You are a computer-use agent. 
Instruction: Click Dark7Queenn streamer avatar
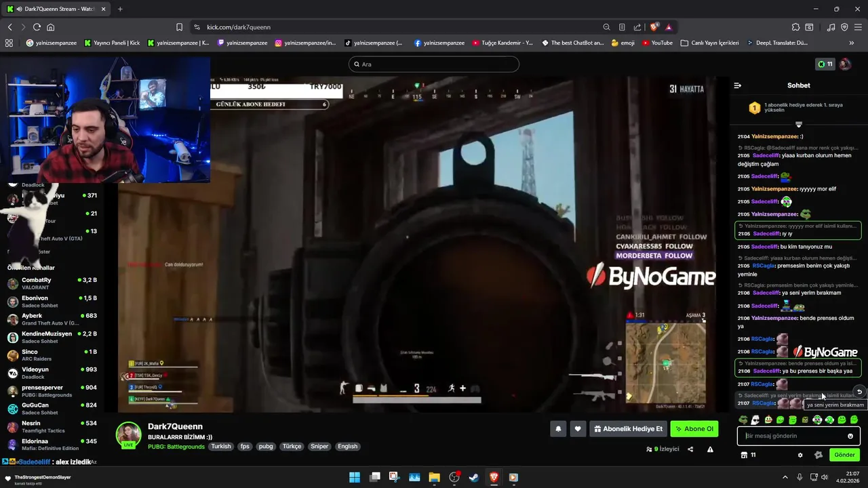[128, 434]
